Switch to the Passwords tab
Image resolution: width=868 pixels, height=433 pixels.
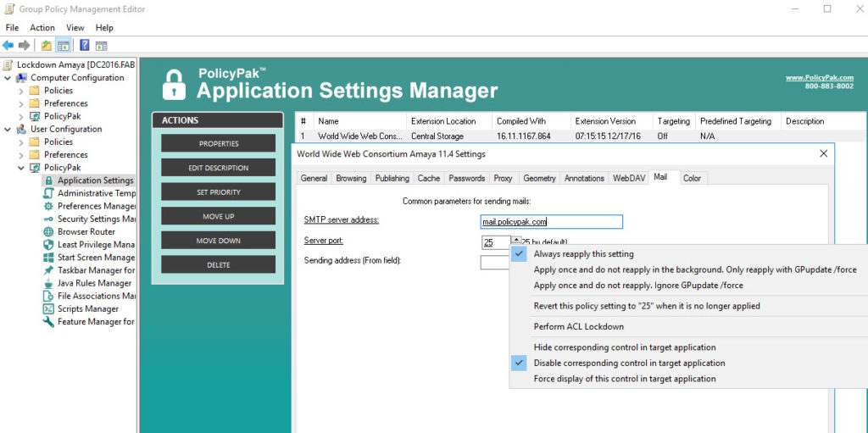[467, 178]
